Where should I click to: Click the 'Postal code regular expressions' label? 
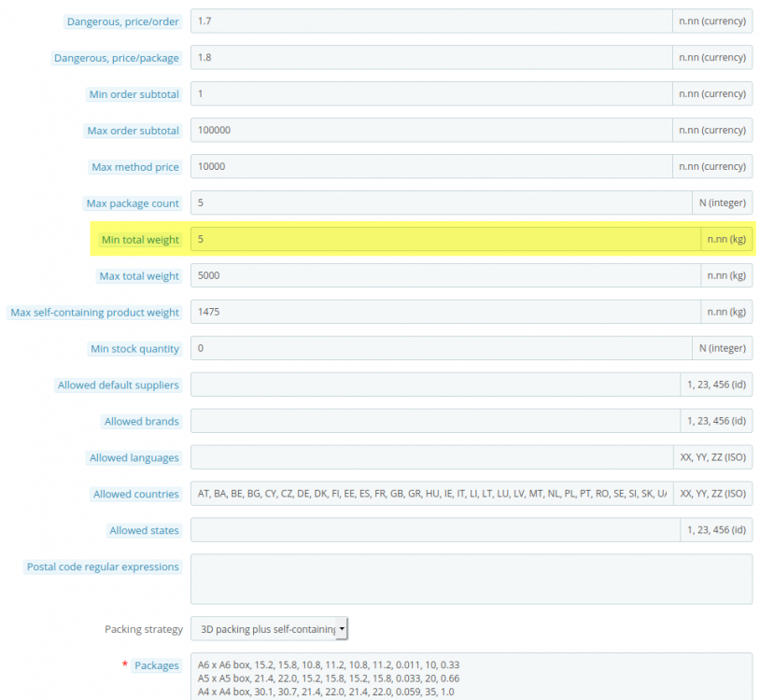(x=103, y=566)
